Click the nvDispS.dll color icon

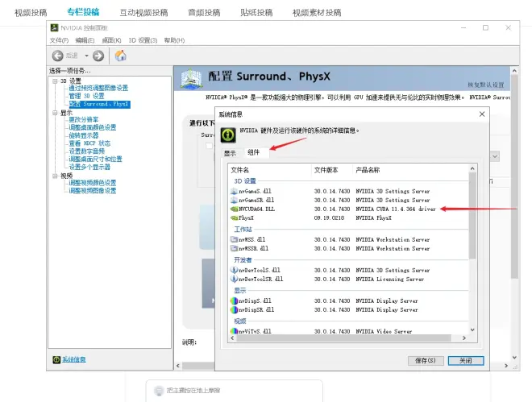234,300
